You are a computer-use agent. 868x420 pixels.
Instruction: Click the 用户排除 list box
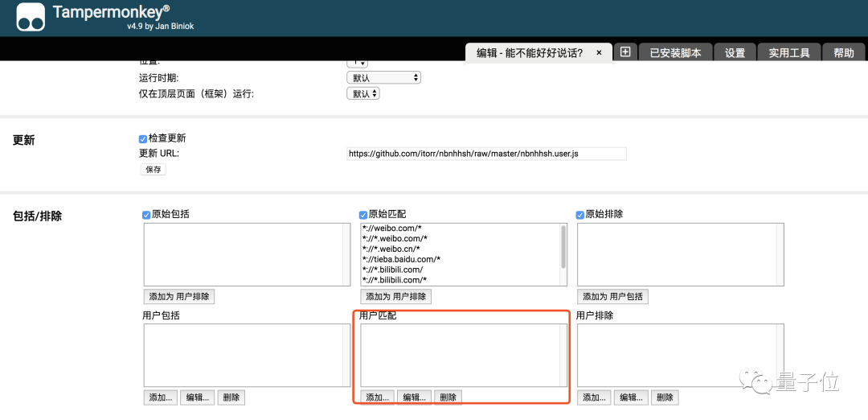pos(681,355)
